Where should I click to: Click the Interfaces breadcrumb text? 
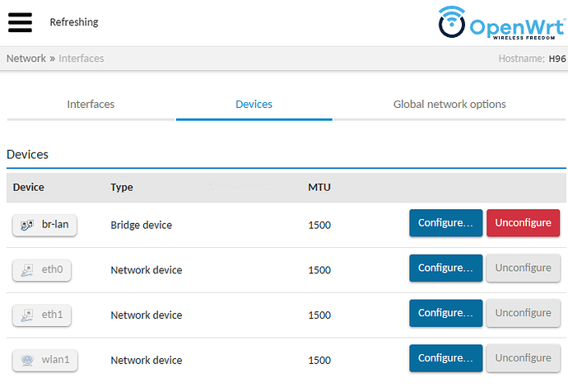[x=81, y=58]
